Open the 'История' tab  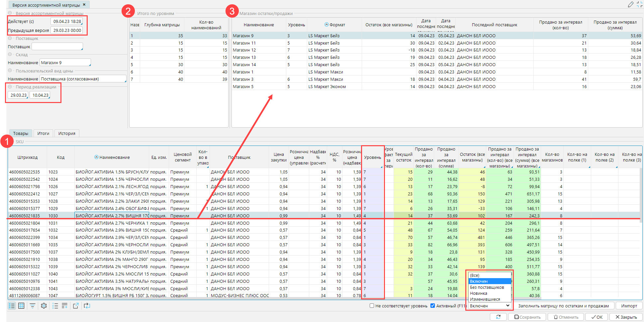(x=67, y=133)
